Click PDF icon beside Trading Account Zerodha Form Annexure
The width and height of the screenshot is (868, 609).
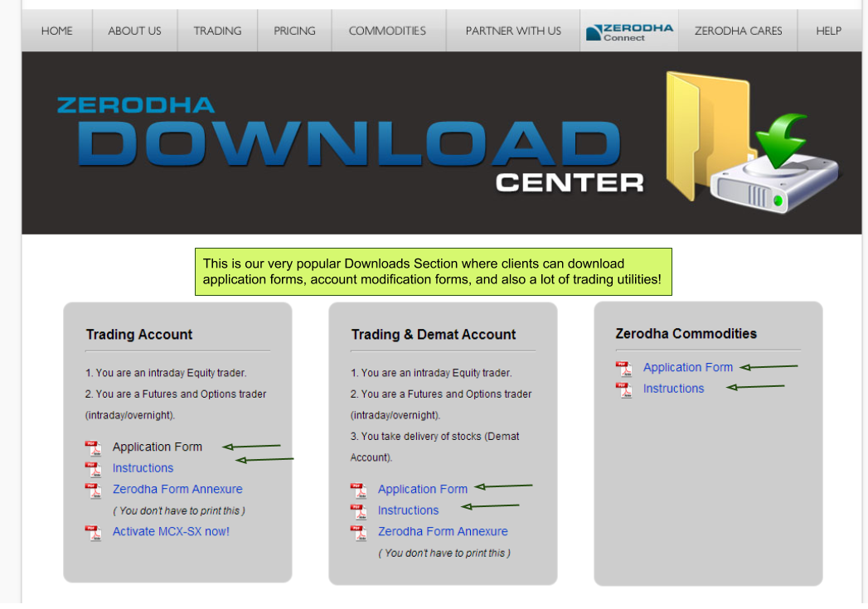click(94, 491)
